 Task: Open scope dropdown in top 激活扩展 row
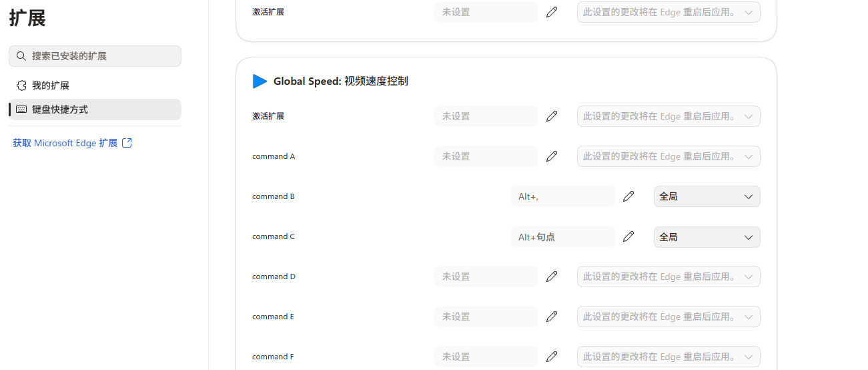[x=669, y=12]
